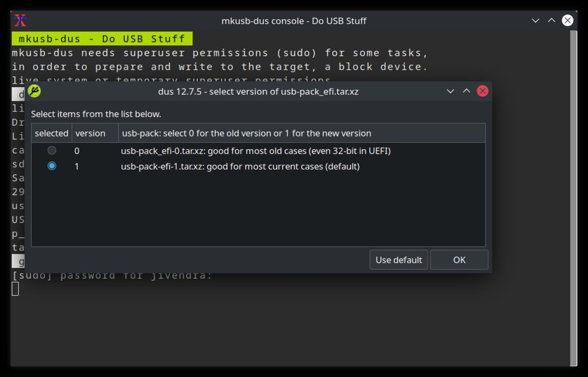Click the usb-pack description column header
This screenshot has width=588, height=377.
pyautogui.click(x=302, y=133)
